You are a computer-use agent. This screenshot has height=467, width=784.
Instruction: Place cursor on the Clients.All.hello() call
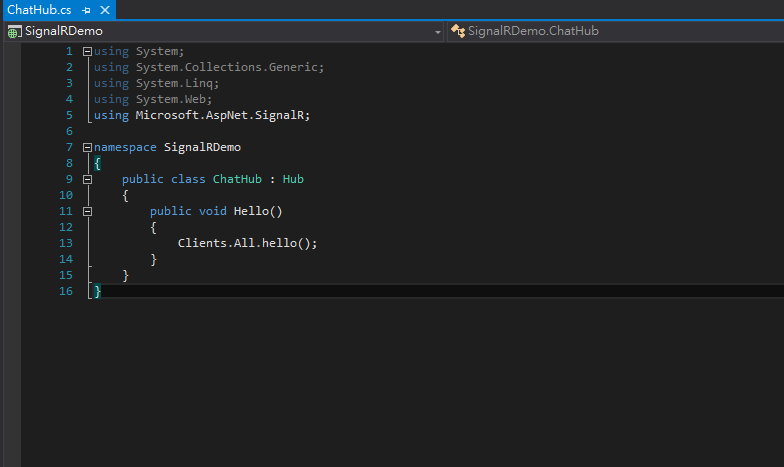247,243
